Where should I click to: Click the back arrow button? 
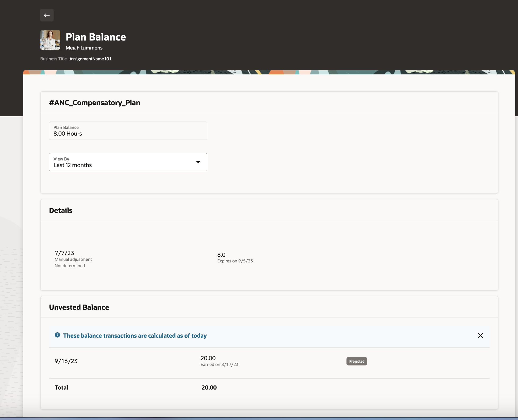click(x=47, y=15)
